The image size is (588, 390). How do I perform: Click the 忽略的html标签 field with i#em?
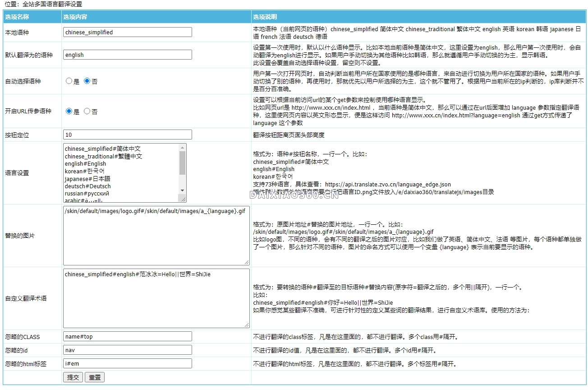click(x=127, y=363)
